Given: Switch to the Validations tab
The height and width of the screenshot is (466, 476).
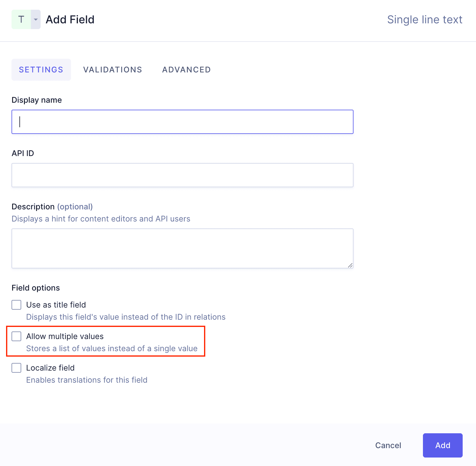Looking at the screenshot, I should click(112, 69).
